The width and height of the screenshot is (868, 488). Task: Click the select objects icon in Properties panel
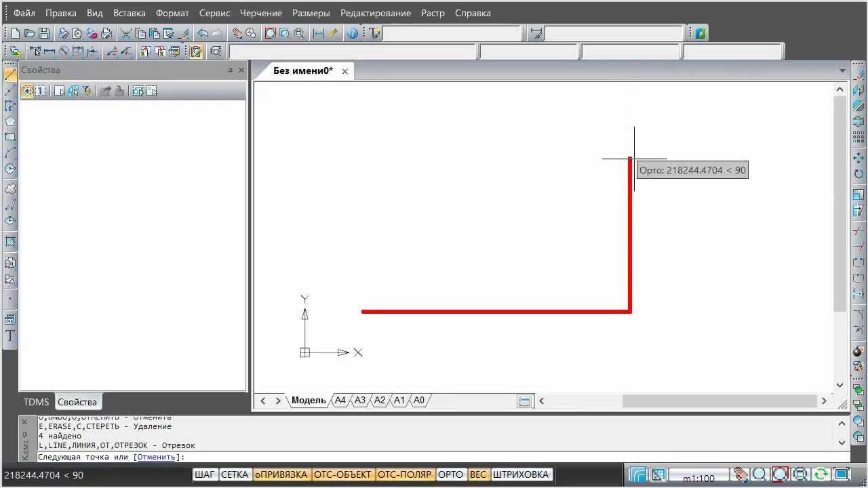59,91
